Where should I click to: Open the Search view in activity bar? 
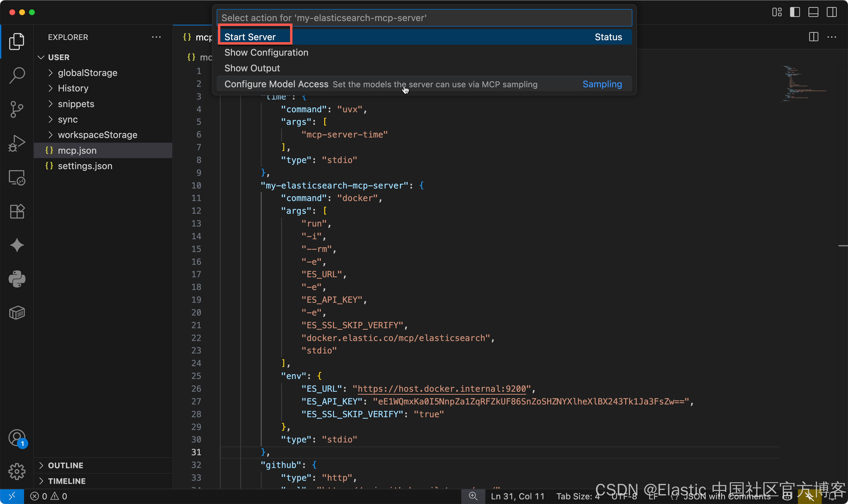point(17,76)
